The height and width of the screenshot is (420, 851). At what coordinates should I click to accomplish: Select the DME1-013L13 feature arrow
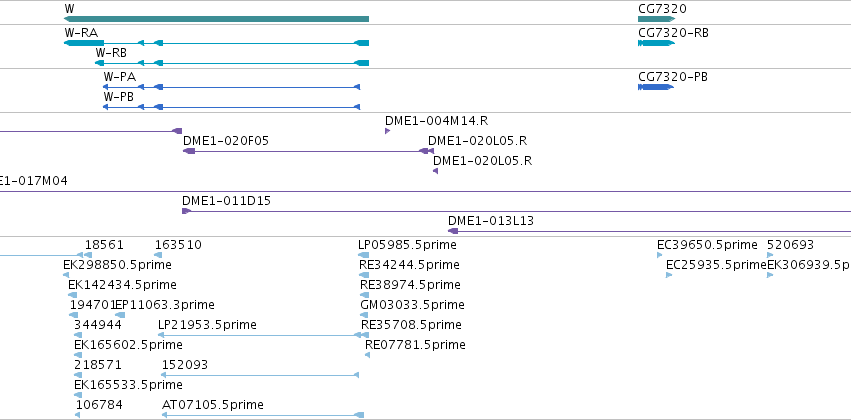pos(453,231)
